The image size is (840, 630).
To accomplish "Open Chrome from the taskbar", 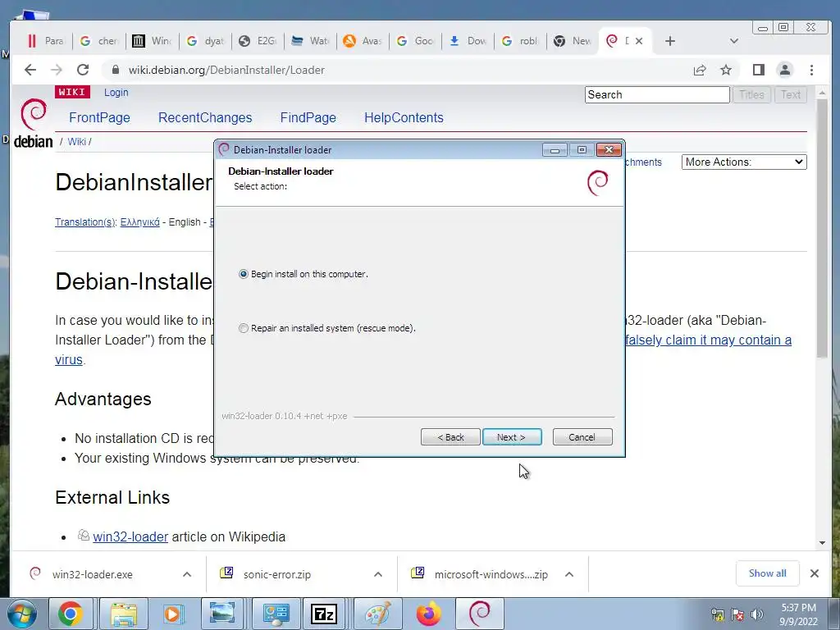I will pos(71,614).
